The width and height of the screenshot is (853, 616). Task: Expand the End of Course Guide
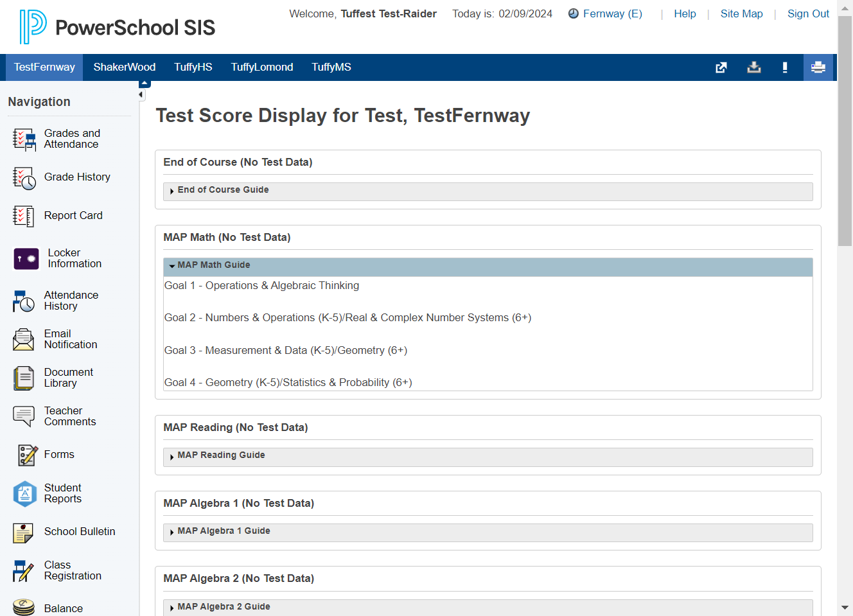click(x=488, y=191)
